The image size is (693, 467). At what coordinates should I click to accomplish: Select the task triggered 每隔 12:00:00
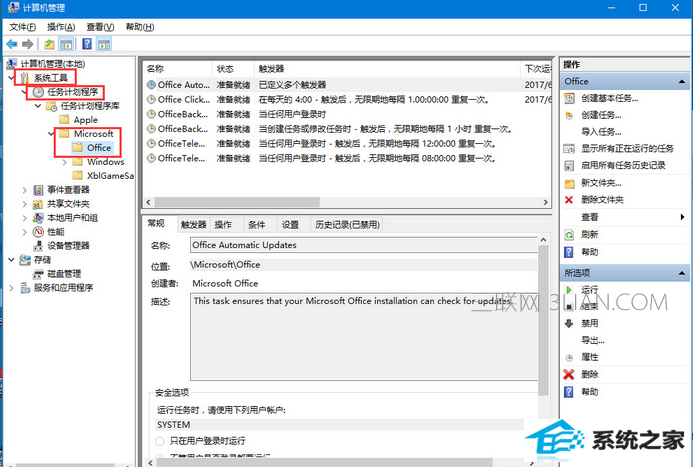click(348, 144)
